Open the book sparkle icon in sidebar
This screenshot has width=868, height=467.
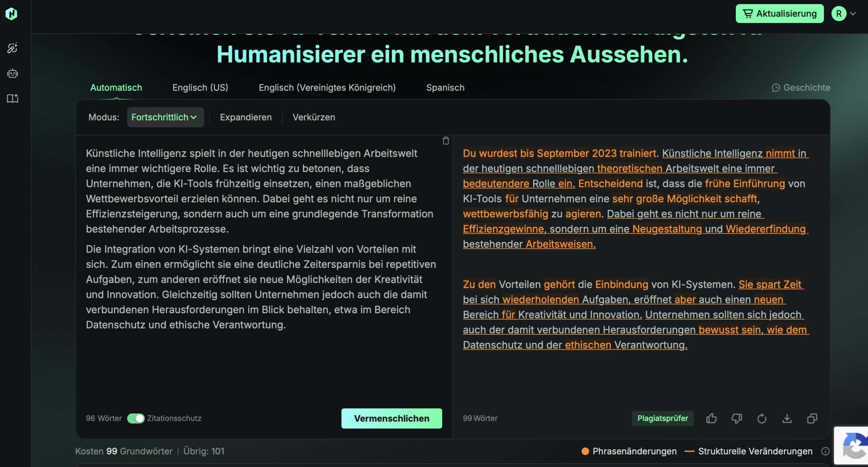tap(13, 98)
